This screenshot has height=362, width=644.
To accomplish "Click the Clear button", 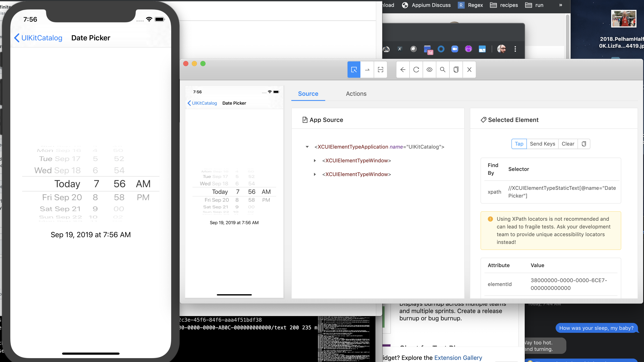I will 568,144.
